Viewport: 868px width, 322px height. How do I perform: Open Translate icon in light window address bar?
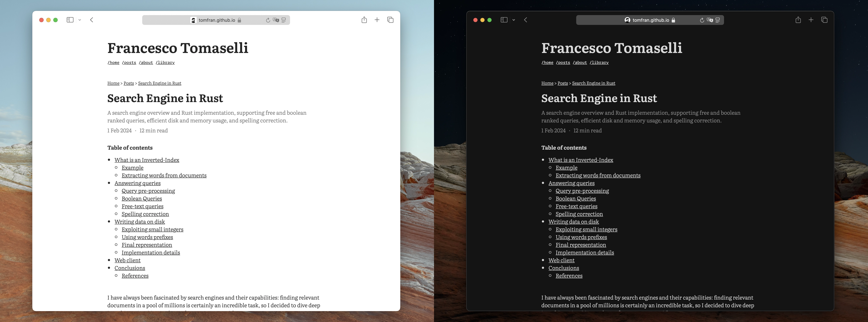(276, 20)
